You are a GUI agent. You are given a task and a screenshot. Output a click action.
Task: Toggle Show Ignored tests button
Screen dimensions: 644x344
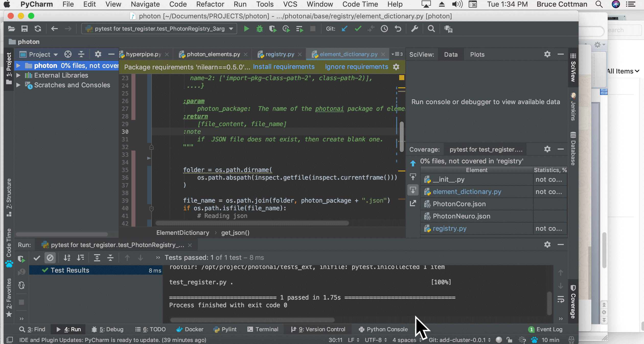point(50,258)
